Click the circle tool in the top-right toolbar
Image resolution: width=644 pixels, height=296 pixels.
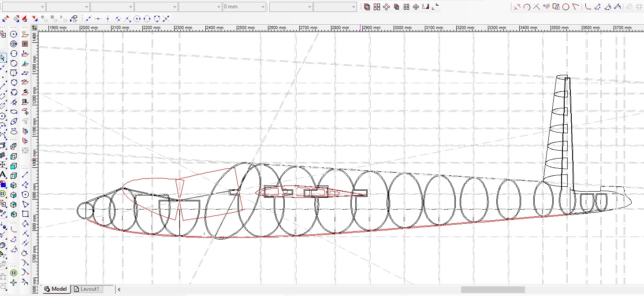click(566, 7)
